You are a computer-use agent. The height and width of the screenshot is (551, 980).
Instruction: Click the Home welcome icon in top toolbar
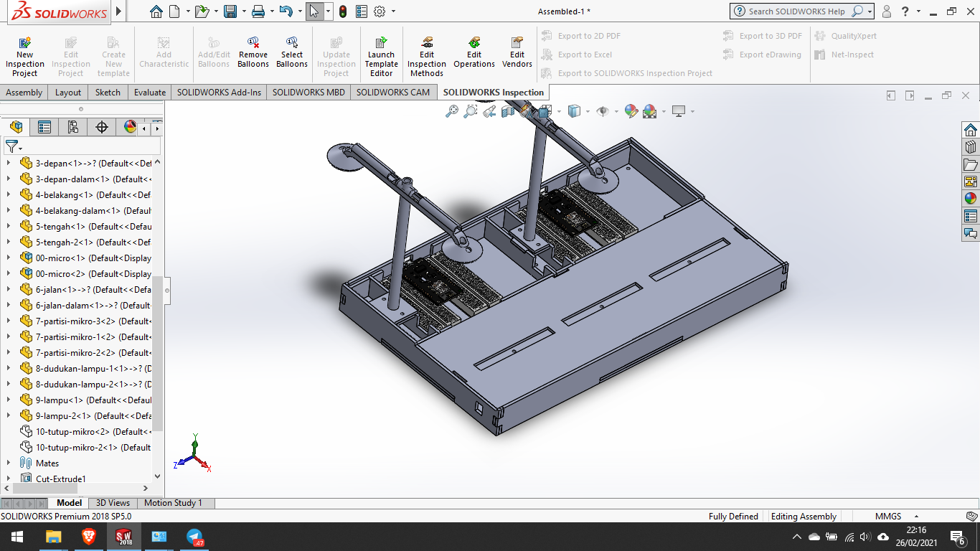[156, 11]
